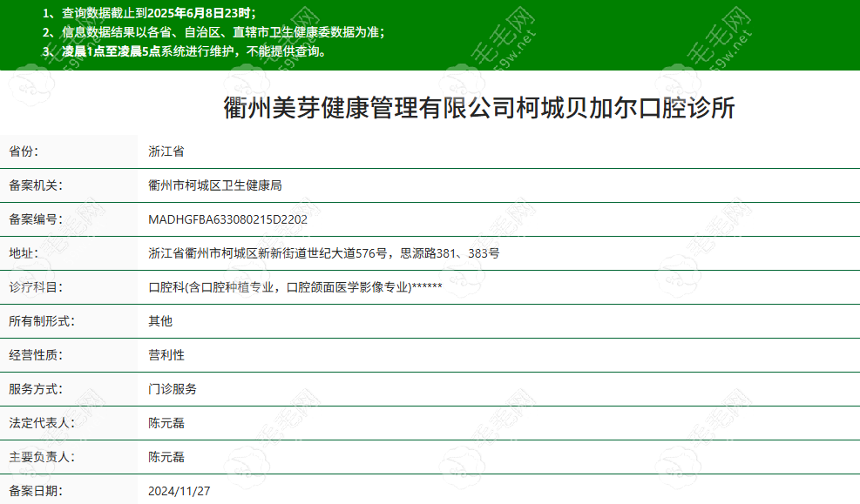Screen dimensions: 860x504
Task: Select the 主要负责人 label
Action: [42, 457]
